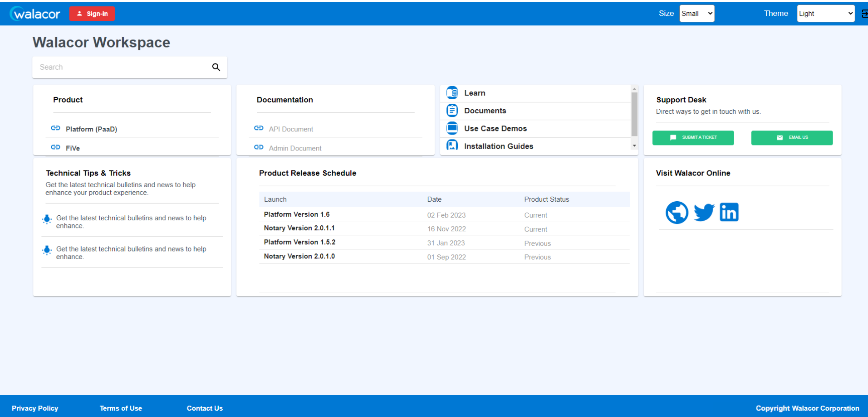Click the Product Status column header
Viewport: 868px width, 417px height.
546,199
